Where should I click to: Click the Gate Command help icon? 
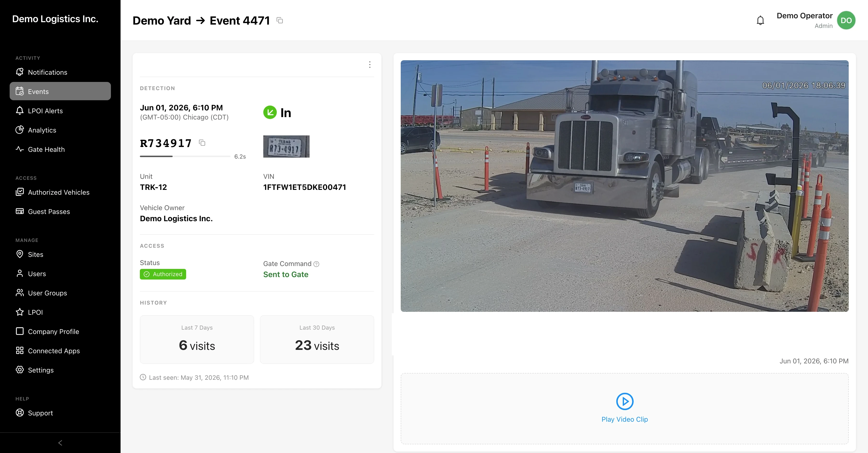316,264
